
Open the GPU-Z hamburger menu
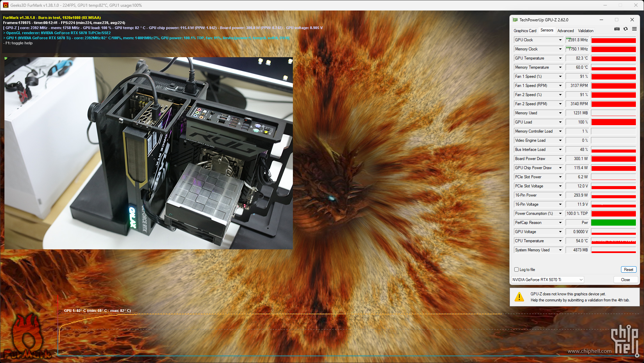pyautogui.click(x=634, y=29)
